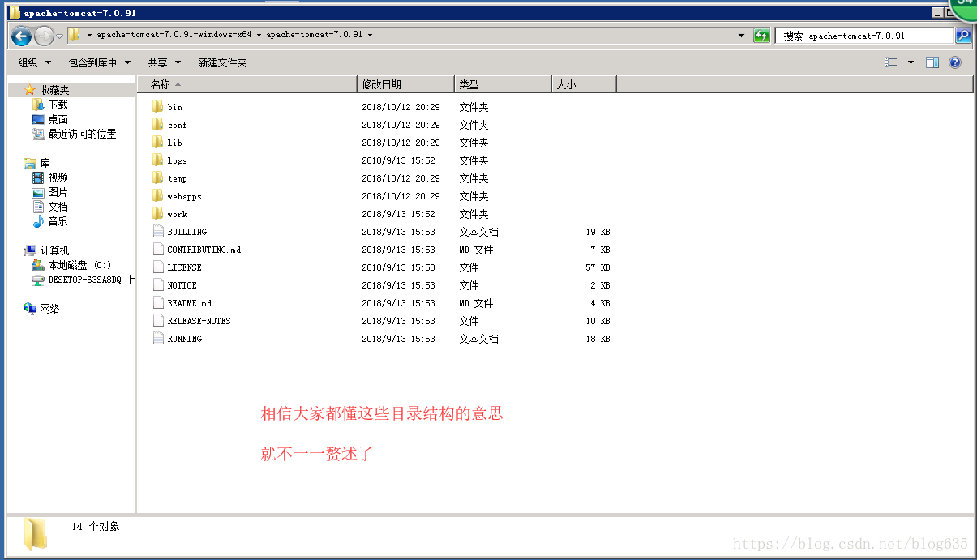Screen dimensions: 977x560
Task: Select the work folder icon
Action: [158, 213]
